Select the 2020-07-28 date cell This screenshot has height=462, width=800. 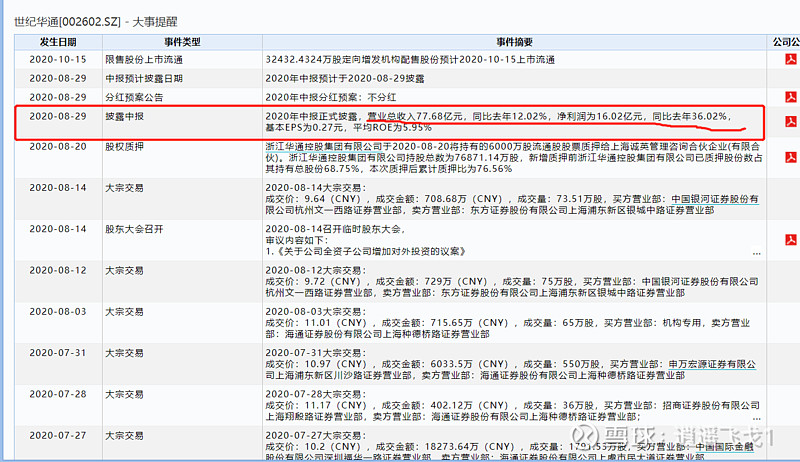tap(58, 405)
